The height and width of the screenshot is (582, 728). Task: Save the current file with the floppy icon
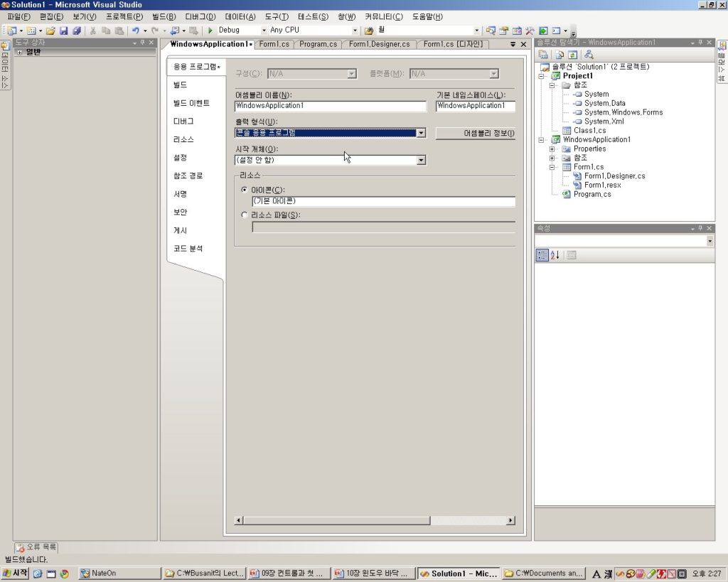(63, 31)
